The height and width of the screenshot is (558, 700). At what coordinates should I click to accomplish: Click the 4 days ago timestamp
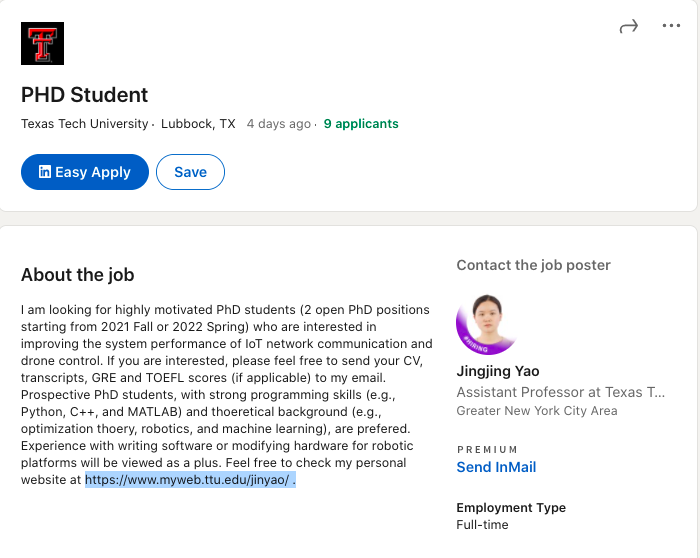[x=278, y=124]
